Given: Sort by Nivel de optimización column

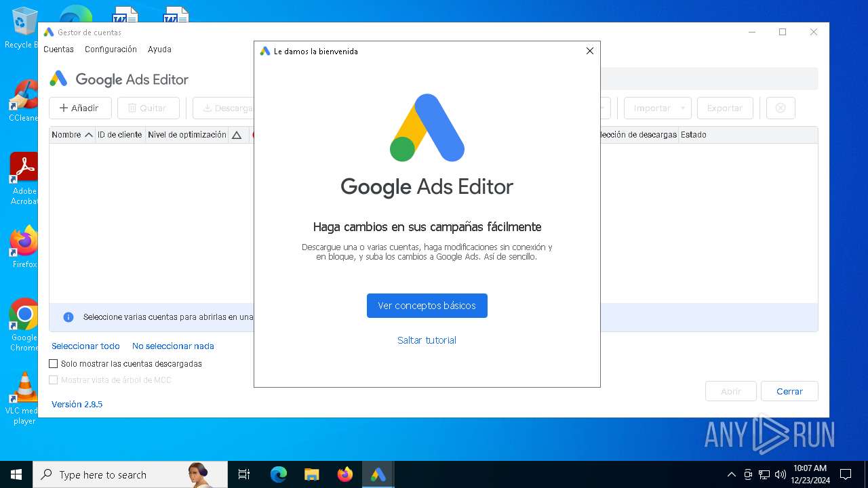Looking at the screenshot, I should pyautogui.click(x=187, y=135).
